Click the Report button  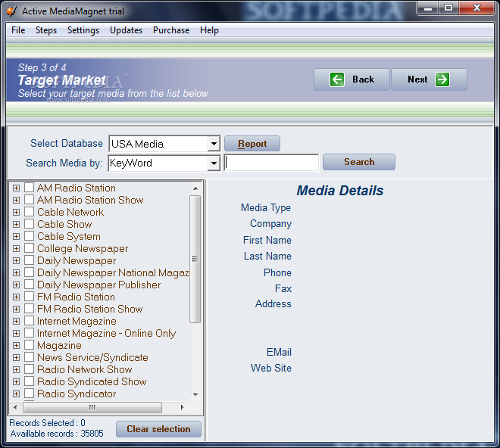[252, 144]
